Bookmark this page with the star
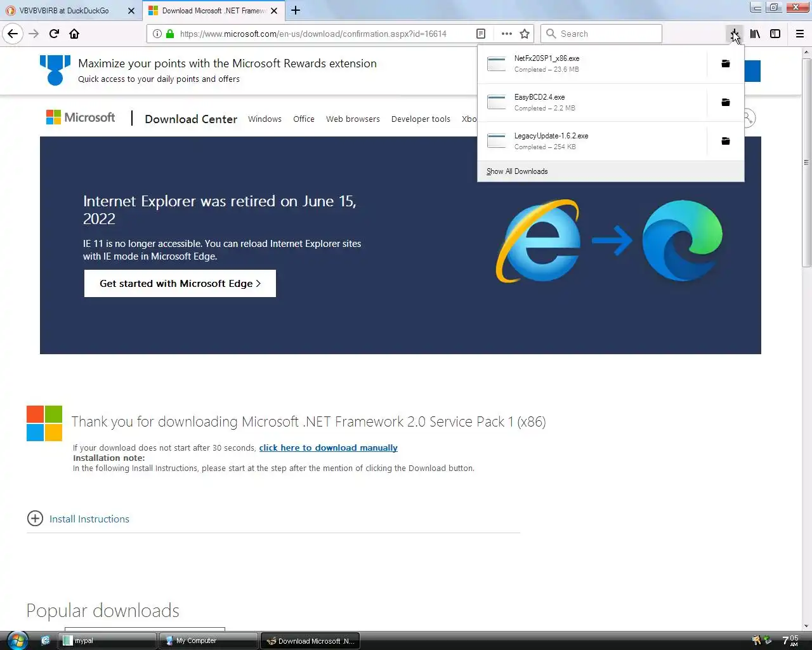 525,34
